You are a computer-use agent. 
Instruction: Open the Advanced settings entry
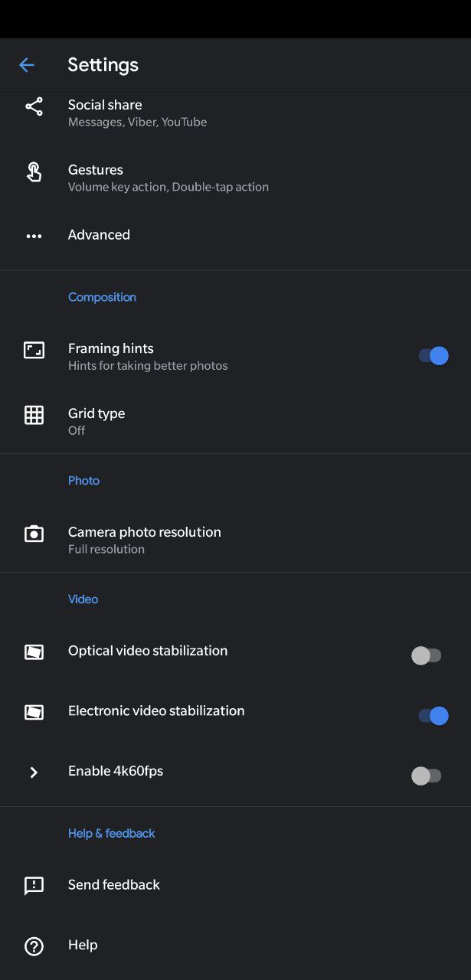[x=235, y=235]
